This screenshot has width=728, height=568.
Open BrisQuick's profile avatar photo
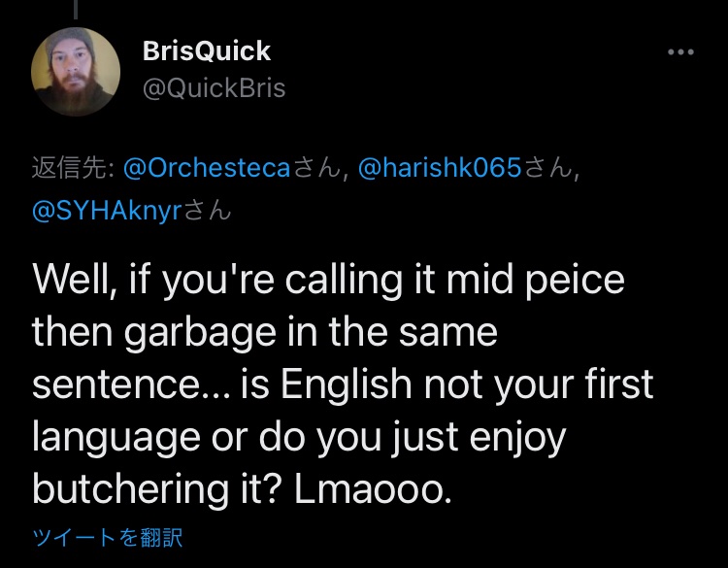(x=76, y=72)
